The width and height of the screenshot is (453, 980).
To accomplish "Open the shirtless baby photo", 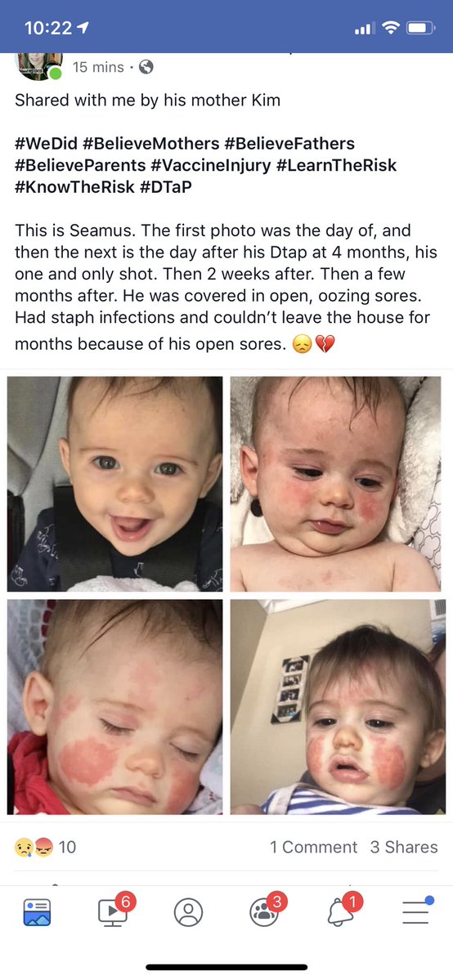I will [335, 484].
